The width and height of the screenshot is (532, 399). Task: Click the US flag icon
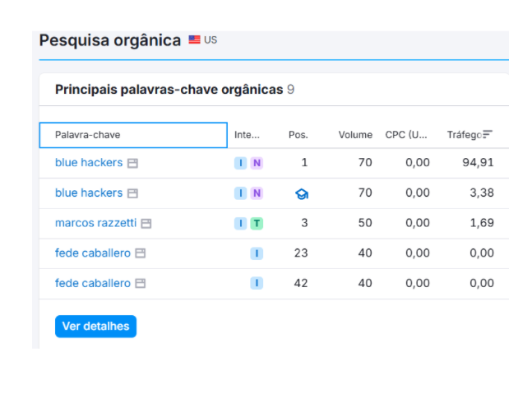[194, 39]
